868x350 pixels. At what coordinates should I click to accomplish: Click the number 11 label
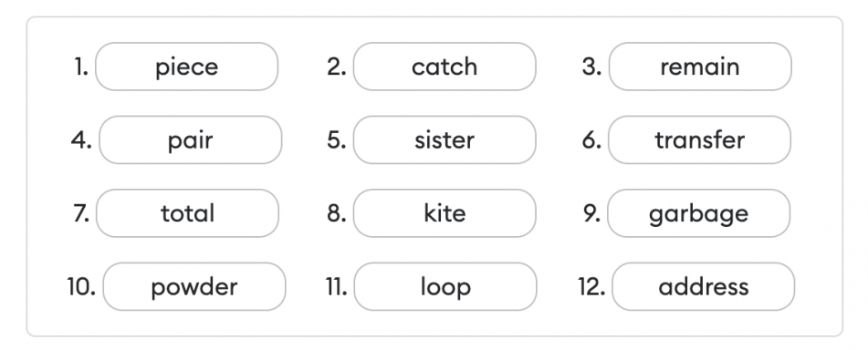point(337,287)
